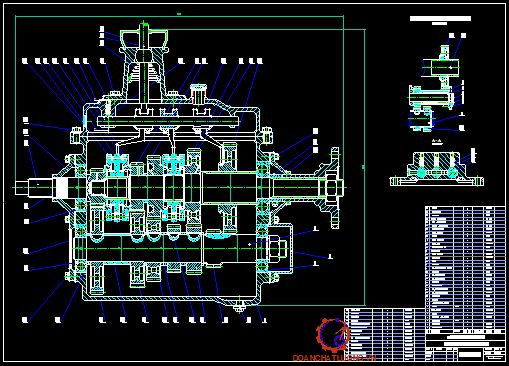Click the orange watermark website text
The width and height of the screenshot is (509, 366).
click(334, 358)
